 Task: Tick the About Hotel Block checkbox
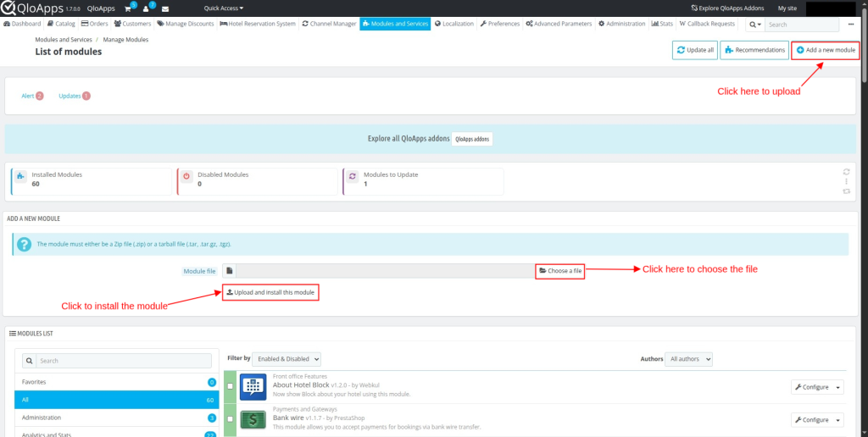231,387
